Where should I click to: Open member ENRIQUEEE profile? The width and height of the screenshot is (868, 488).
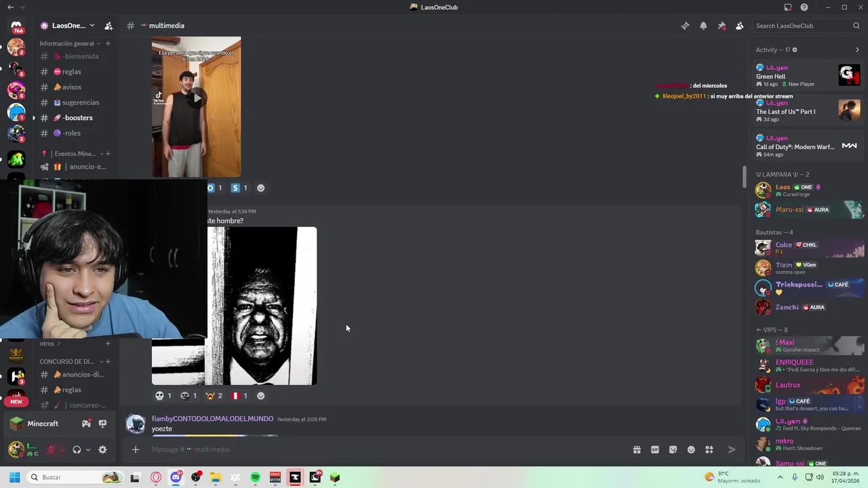[808, 365]
